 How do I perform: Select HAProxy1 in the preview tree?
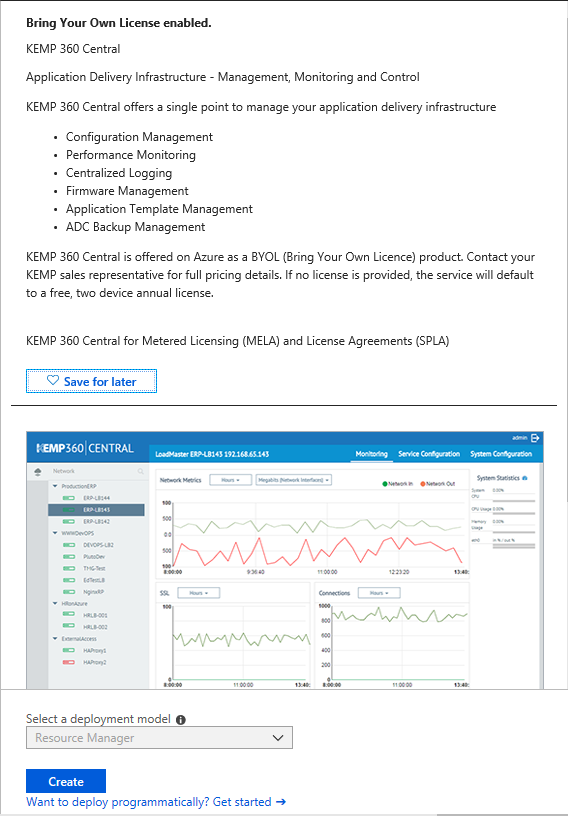pyautogui.click(x=95, y=651)
